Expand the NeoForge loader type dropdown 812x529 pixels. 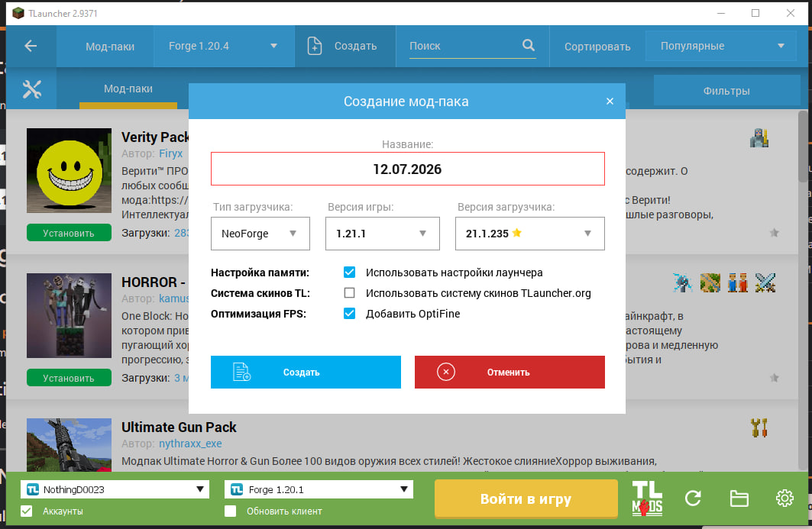tap(260, 234)
